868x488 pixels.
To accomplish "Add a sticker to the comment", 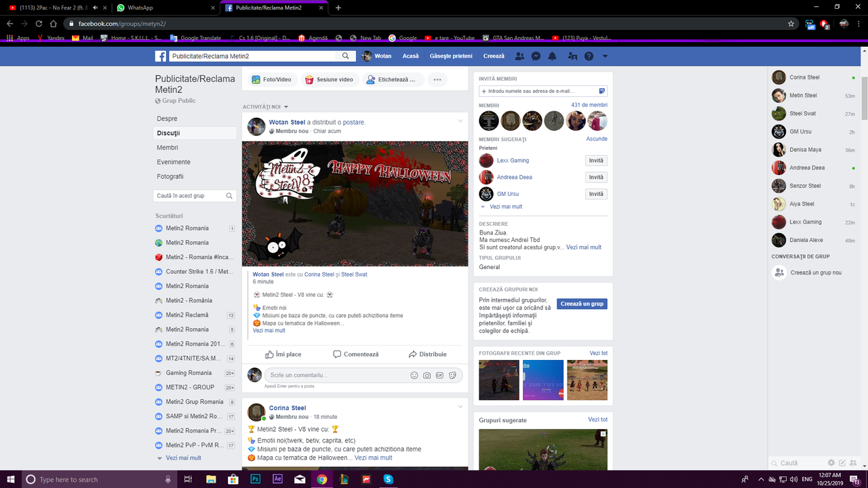I will point(452,375).
